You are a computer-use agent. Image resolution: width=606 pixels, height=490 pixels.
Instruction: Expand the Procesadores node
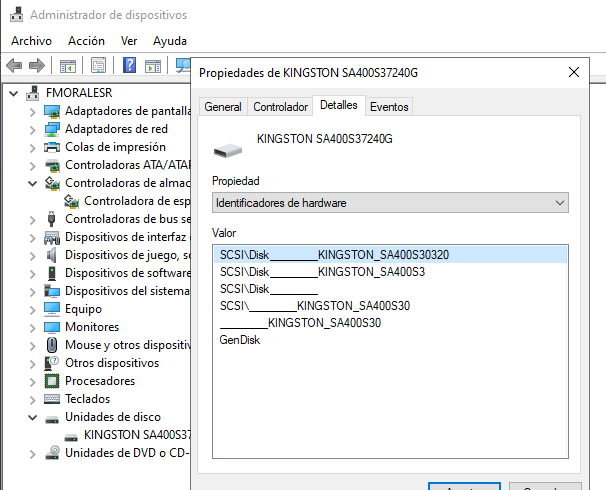click(x=32, y=382)
